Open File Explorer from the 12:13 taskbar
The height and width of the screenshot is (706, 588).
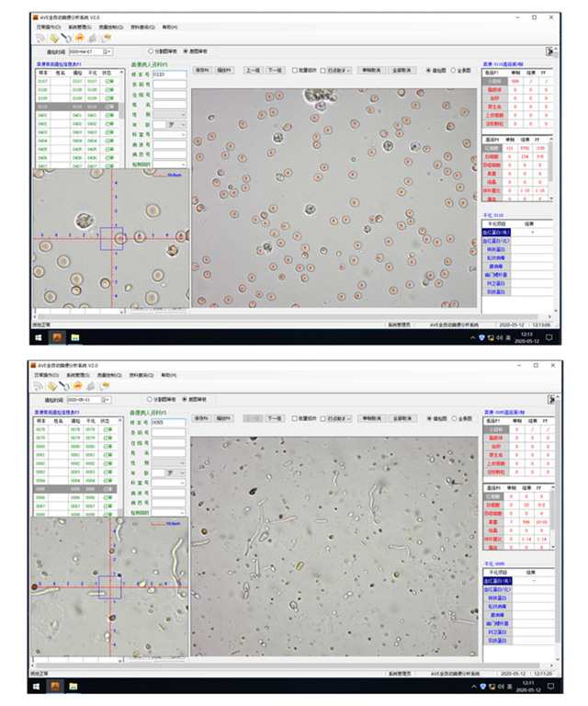pos(75,337)
